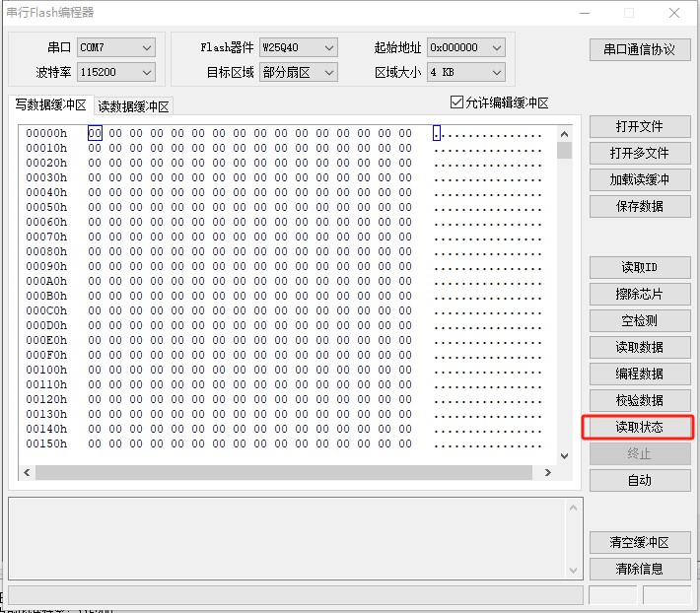Click the message log scroll up arrow
Screen dimensions: 700x613
point(574,508)
